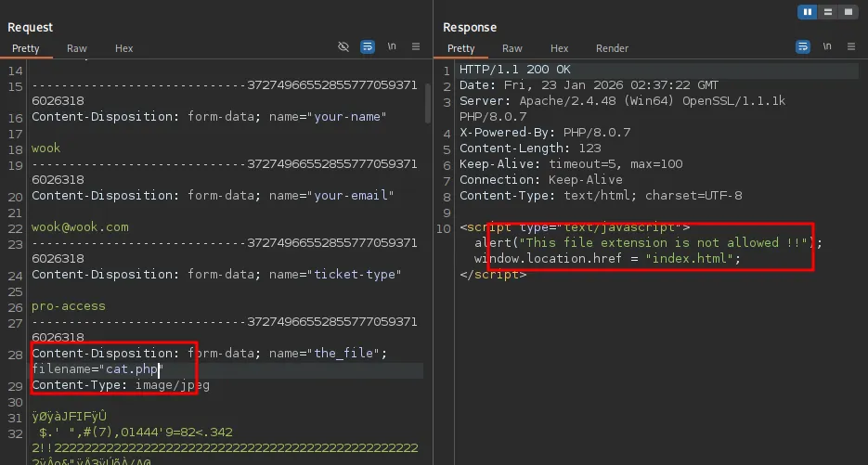This screenshot has height=465, width=868.
Task: Switch to side-by-side layout view
Action: pos(808,12)
